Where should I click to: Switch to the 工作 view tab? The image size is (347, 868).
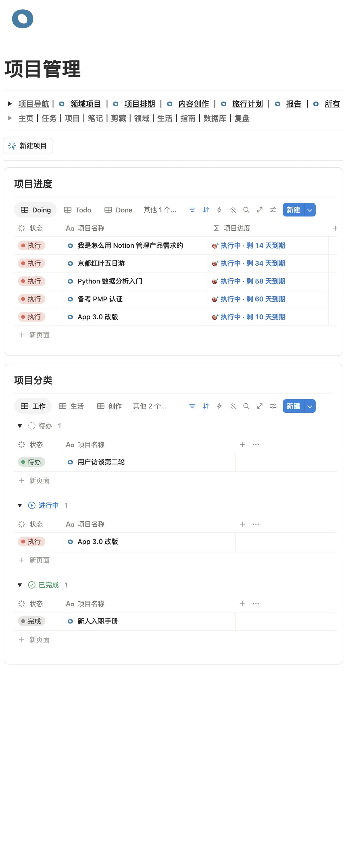click(33, 406)
